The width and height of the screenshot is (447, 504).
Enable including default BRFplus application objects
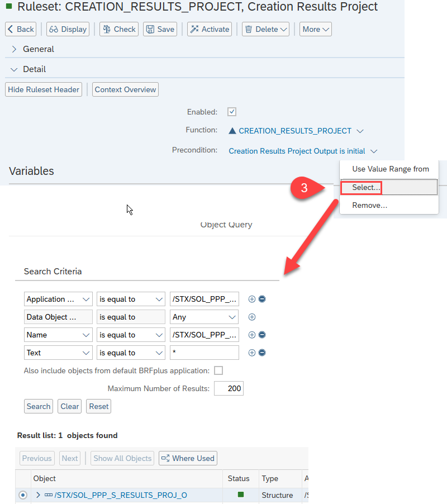pos(218,370)
